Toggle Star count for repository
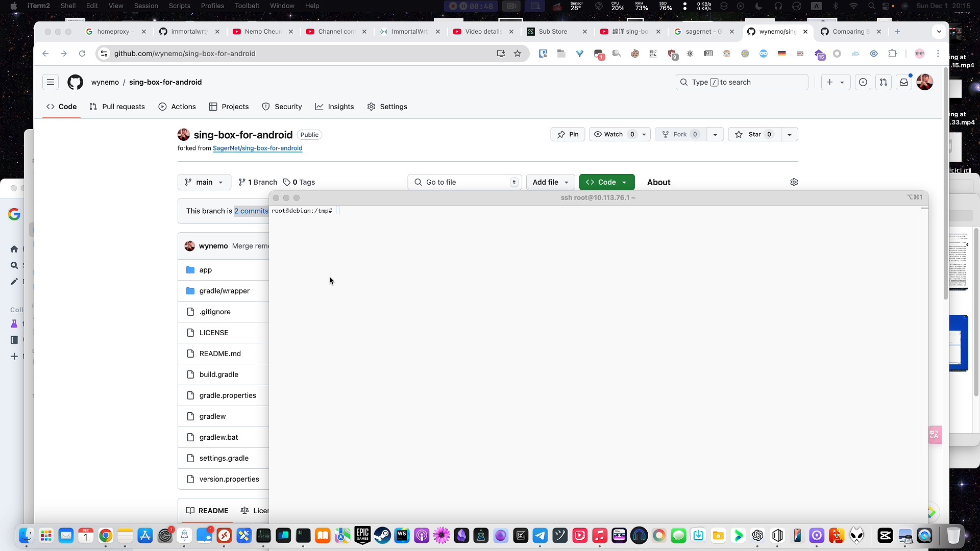Image resolution: width=980 pixels, height=551 pixels. tap(769, 134)
